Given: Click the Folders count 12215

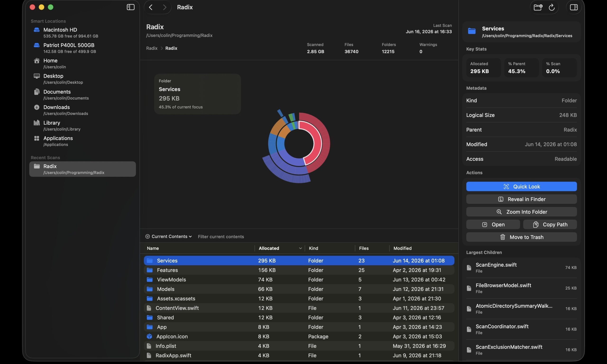Looking at the screenshot, I should coord(388,51).
